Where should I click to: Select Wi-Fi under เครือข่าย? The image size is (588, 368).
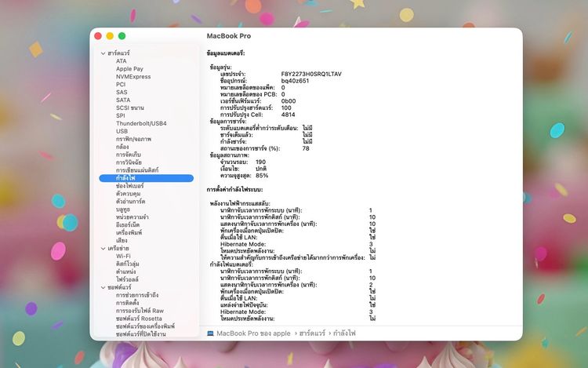point(123,257)
